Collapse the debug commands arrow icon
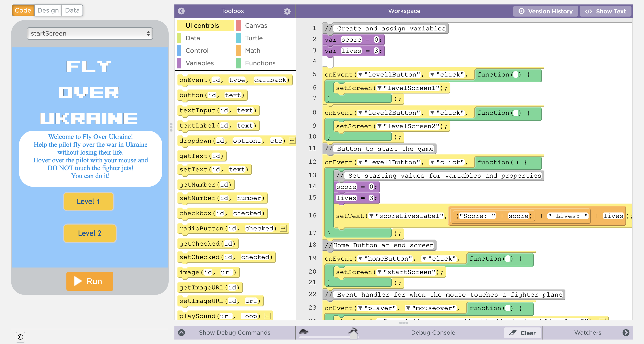 click(182, 333)
